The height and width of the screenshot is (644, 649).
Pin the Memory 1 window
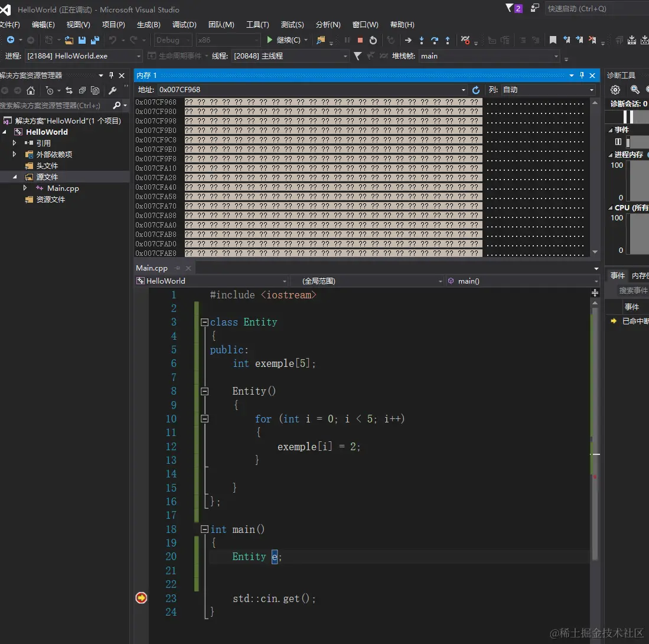tap(582, 76)
